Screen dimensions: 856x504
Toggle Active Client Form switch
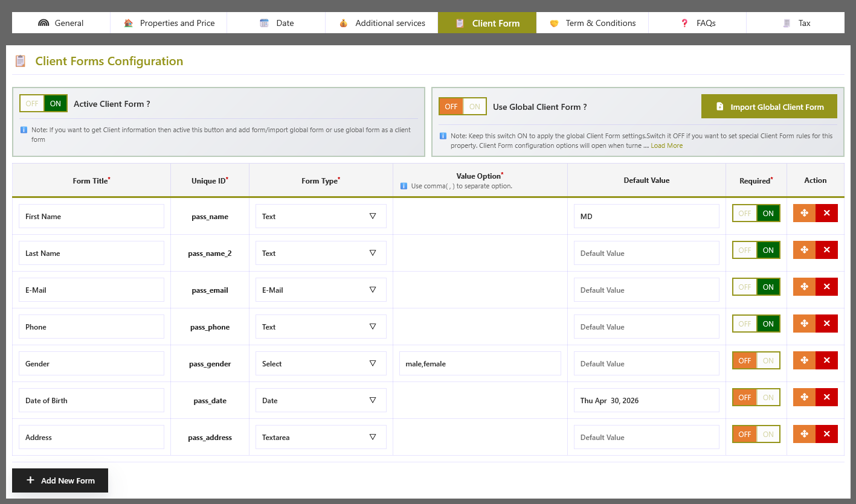[43, 103]
